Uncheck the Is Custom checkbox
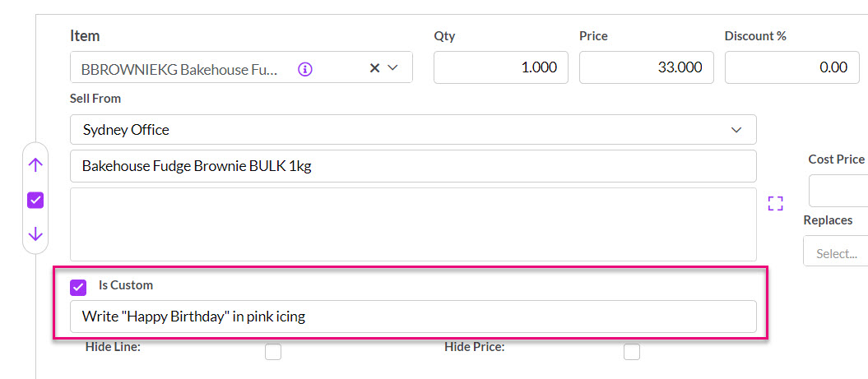The width and height of the screenshot is (868, 379). coord(79,287)
